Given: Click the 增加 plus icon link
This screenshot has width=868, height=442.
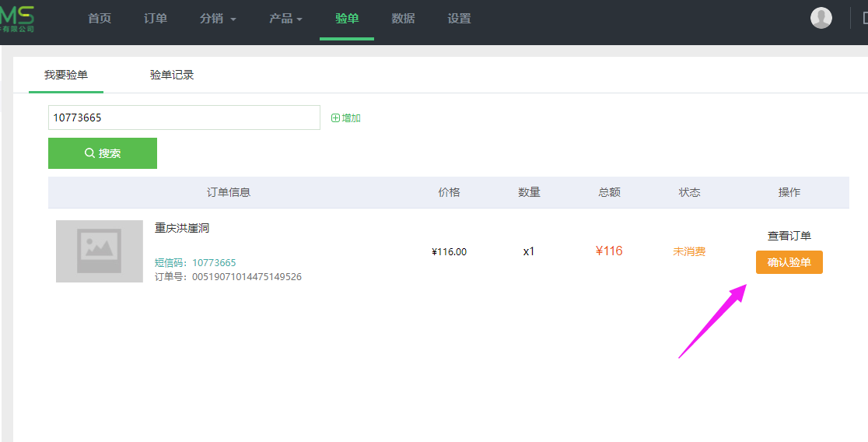Looking at the screenshot, I should (x=345, y=118).
